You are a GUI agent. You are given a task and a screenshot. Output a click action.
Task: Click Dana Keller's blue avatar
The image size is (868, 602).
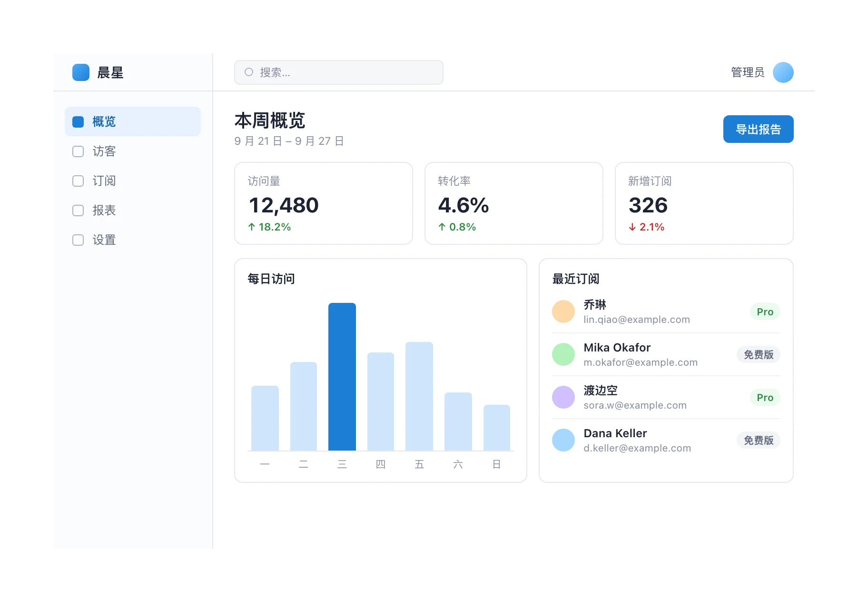coord(563,440)
